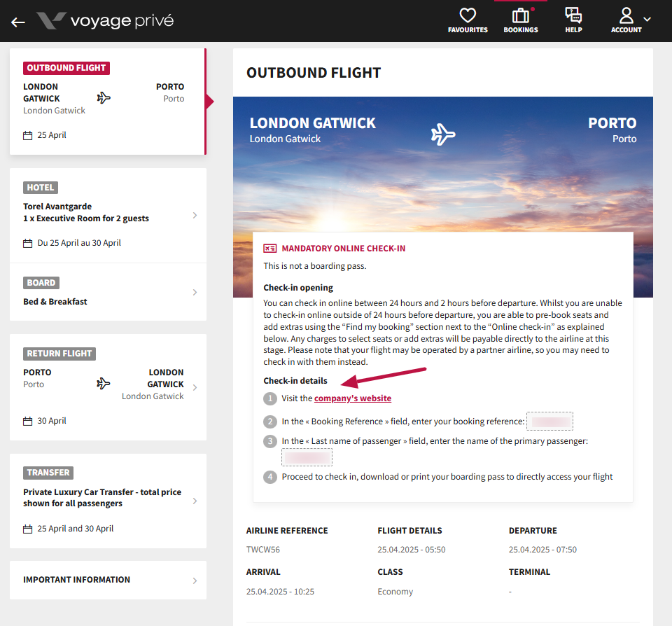Expand the account dropdown chevron
672x626 pixels.
click(647, 20)
